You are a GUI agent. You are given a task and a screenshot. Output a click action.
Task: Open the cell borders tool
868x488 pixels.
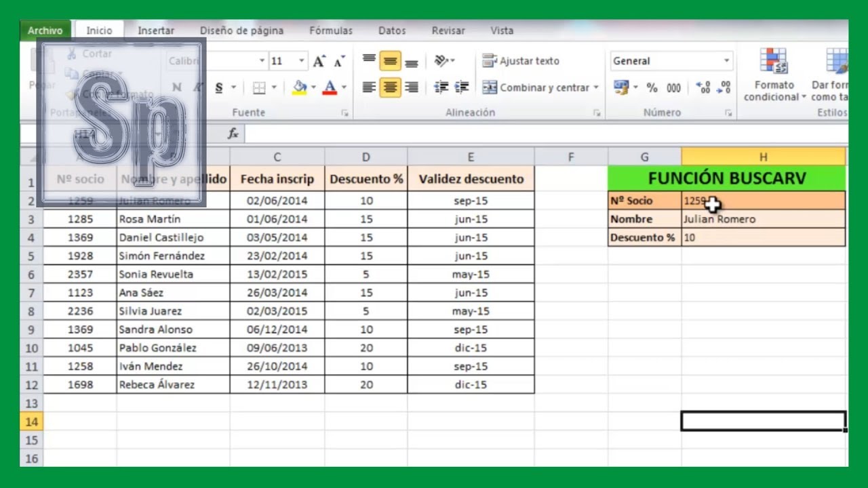(x=259, y=87)
